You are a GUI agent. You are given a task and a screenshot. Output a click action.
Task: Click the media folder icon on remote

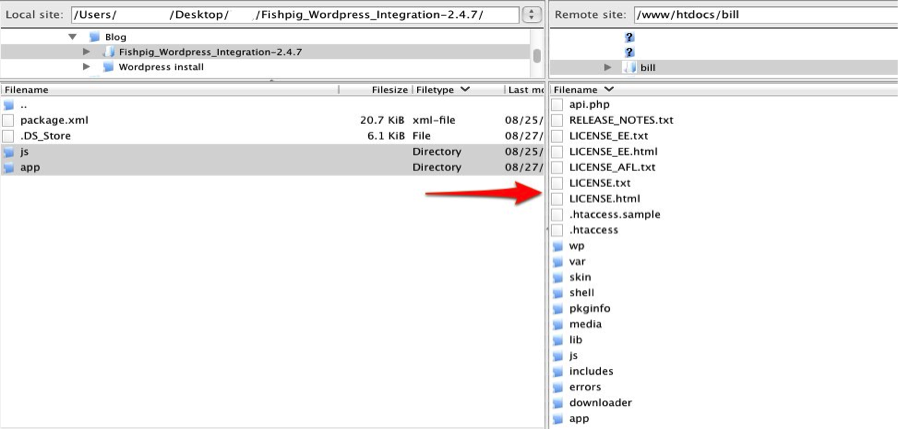[x=558, y=324]
